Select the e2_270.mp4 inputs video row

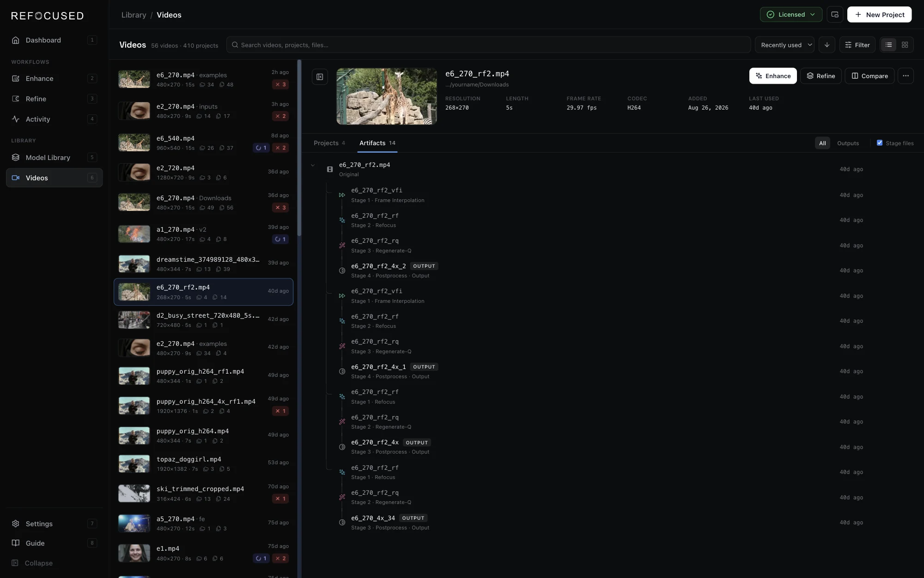point(203,111)
